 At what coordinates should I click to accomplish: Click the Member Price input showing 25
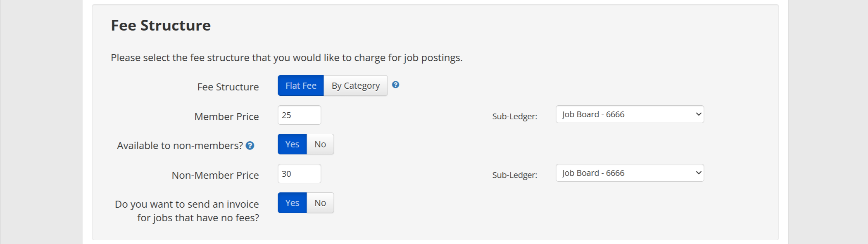(x=299, y=115)
